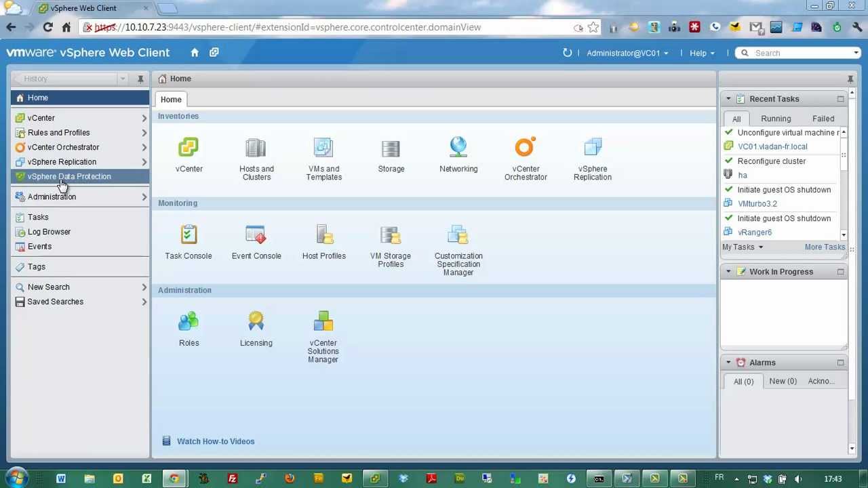Expand Rules and Profiles arrow
This screenshot has height=488, width=868.
pos(144,133)
